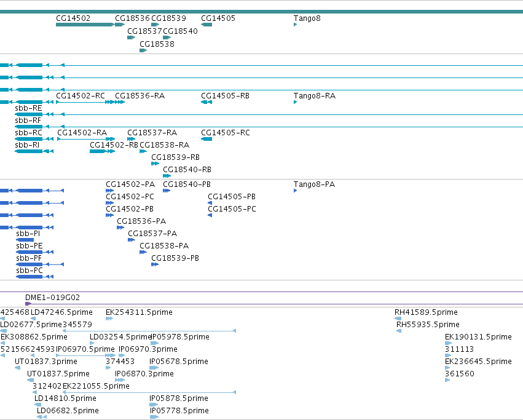This screenshot has width=523, height=420.
Task: Select the Tango8 gene label
Action: coord(307,18)
